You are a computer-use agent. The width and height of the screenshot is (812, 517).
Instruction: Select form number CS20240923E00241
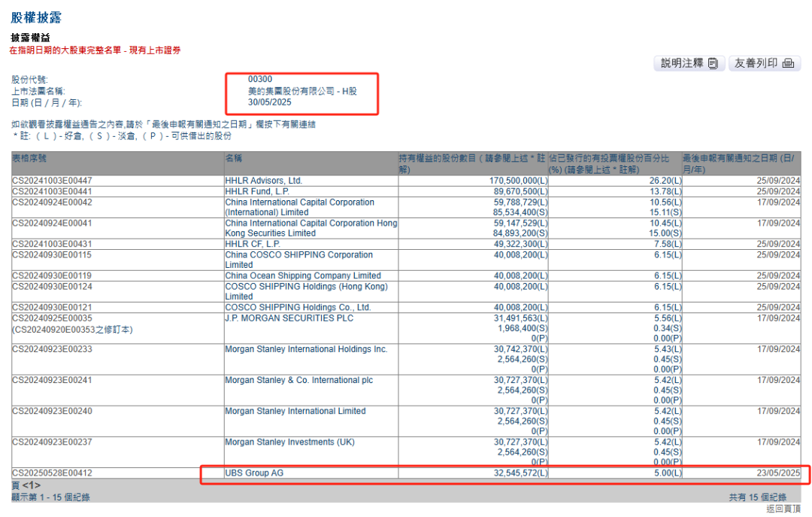pos(52,380)
